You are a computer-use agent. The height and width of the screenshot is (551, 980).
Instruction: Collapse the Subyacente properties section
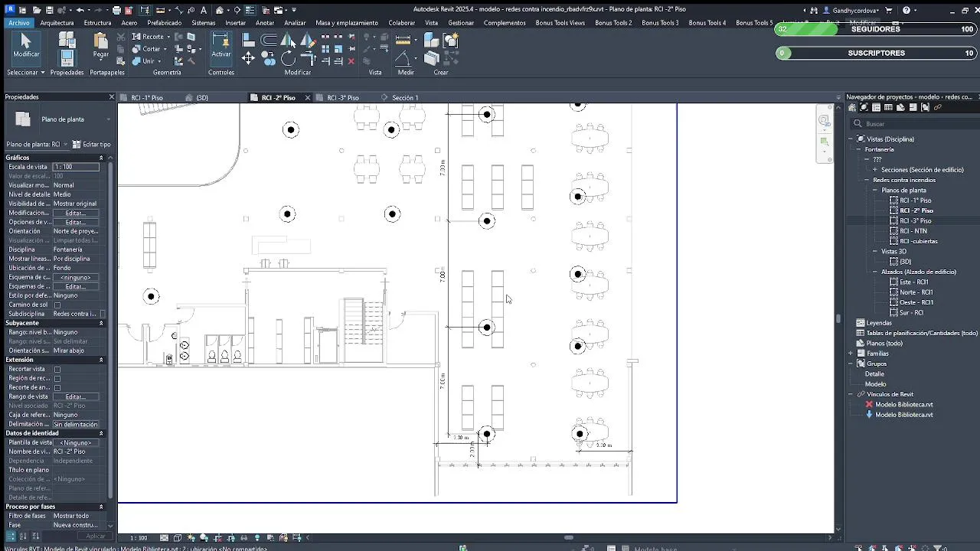tap(101, 323)
